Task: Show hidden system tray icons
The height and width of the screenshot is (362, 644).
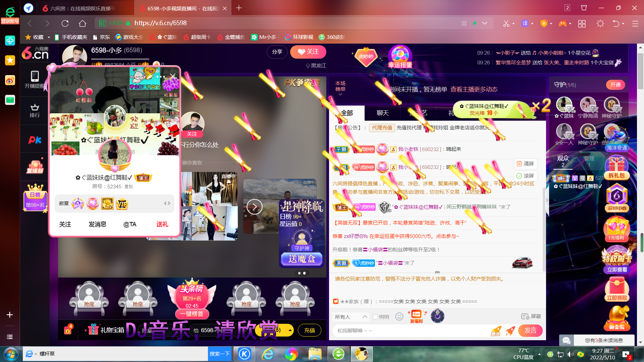Action: coord(539,354)
